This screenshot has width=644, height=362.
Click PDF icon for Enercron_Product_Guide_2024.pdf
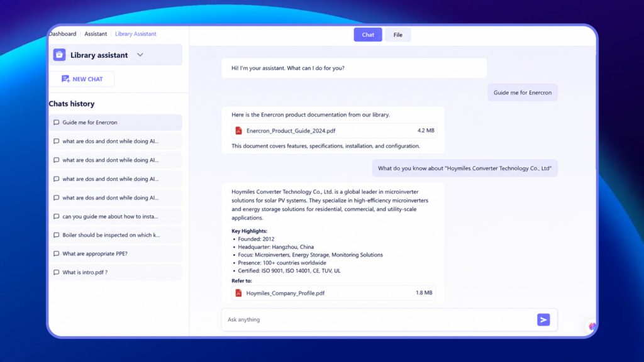pos(238,131)
